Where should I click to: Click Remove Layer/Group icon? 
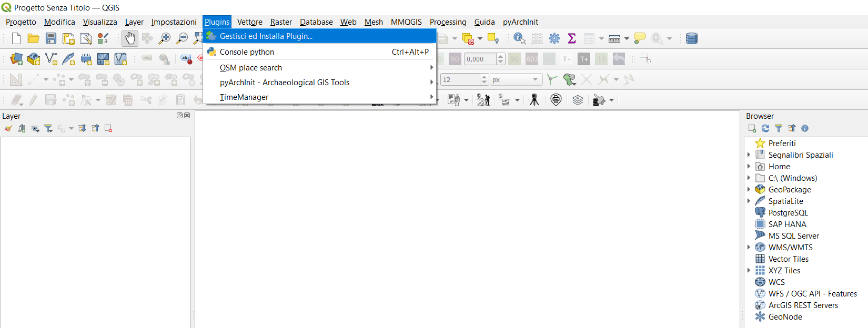(108, 128)
